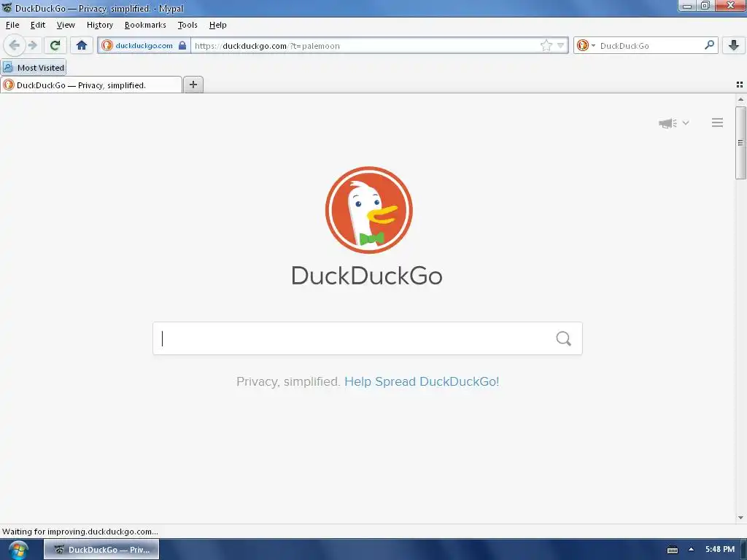
Task: Follow the Help Spread DuckDuckGo! link
Action: pyautogui.click(x=422, y=381)
